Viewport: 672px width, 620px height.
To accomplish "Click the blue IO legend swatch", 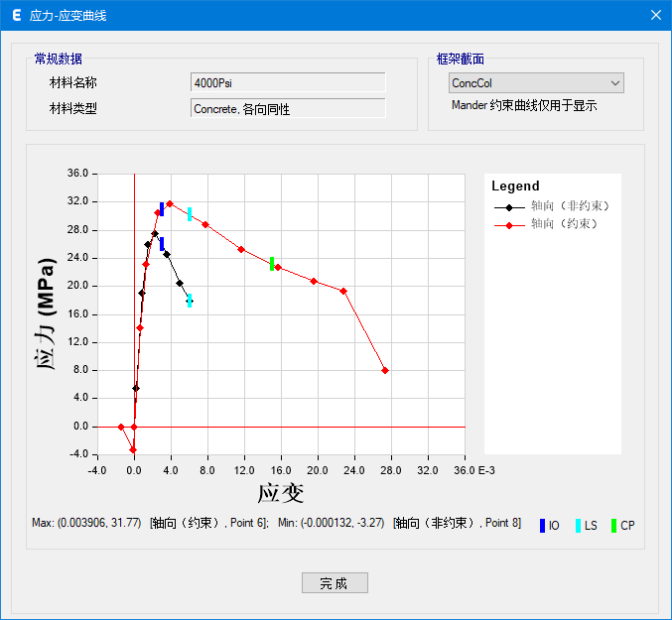I will [542, 525].
